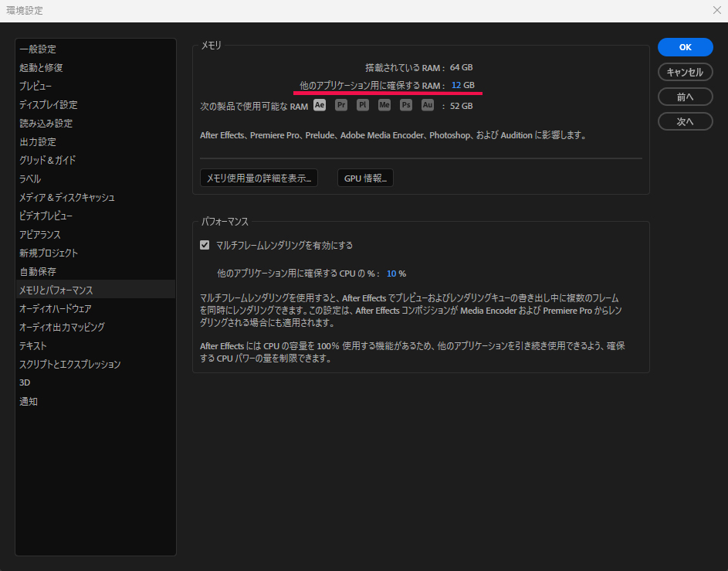Open GPU 情報 dialog
The width and height of the screenshot is (728, 571).
[x=365, y=178]
